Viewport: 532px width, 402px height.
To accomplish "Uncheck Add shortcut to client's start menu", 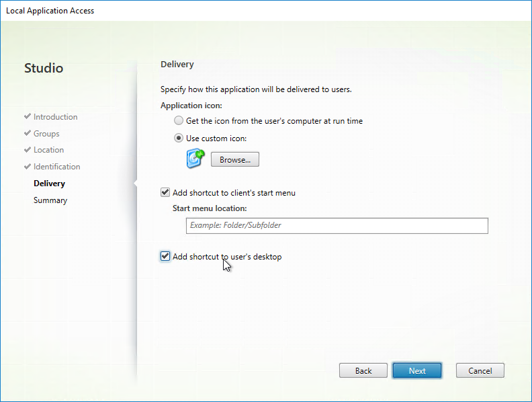I will pos(165,192).
